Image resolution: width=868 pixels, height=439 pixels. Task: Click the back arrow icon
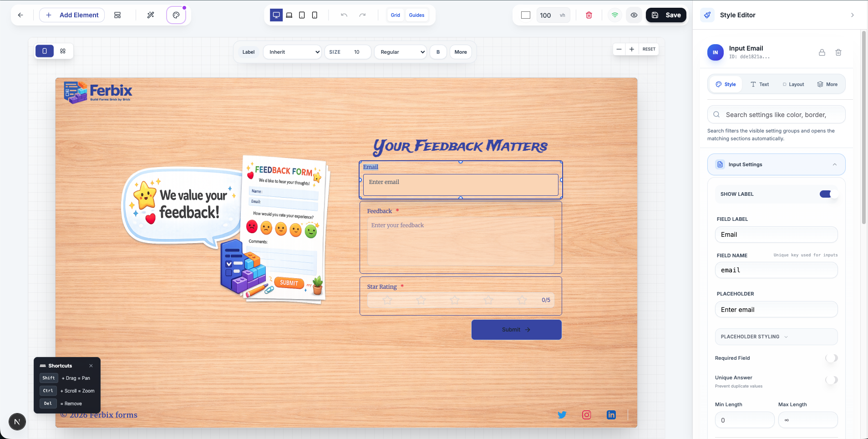[20, 15]
